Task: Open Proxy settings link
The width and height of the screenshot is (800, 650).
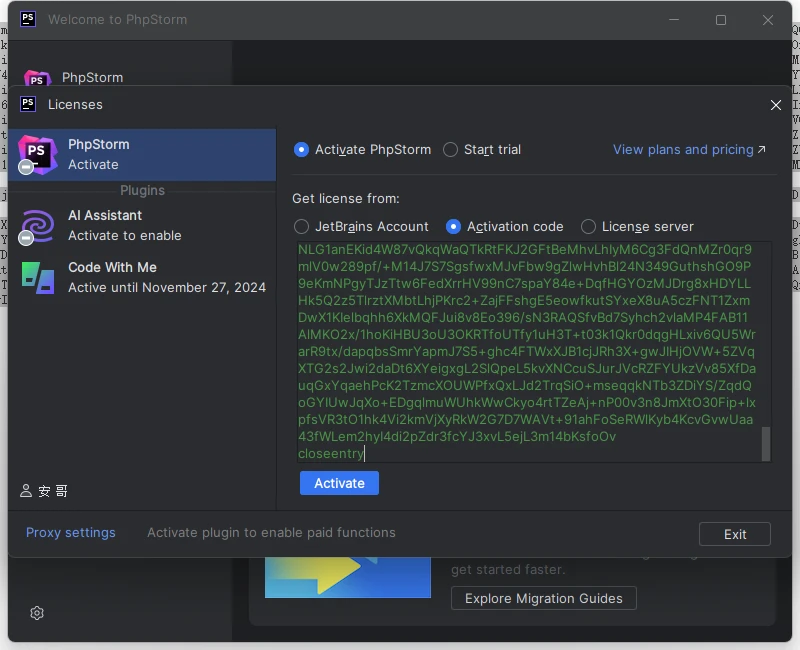Action: [70, 533]
